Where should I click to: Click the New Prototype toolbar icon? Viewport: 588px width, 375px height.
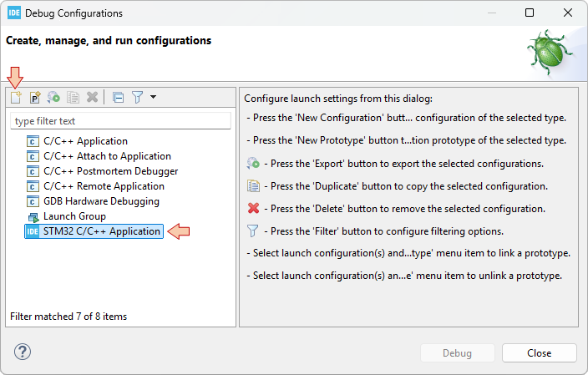tap(35, 97)
